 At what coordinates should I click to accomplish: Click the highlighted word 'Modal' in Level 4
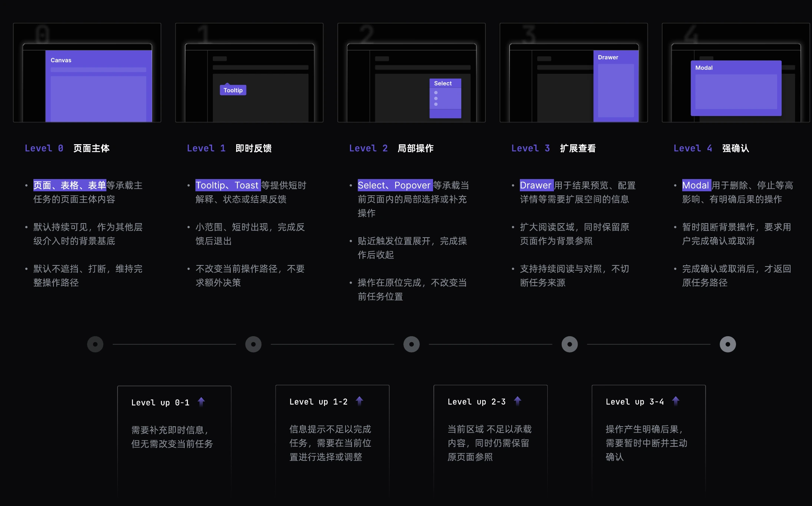[x=697, y=185]
